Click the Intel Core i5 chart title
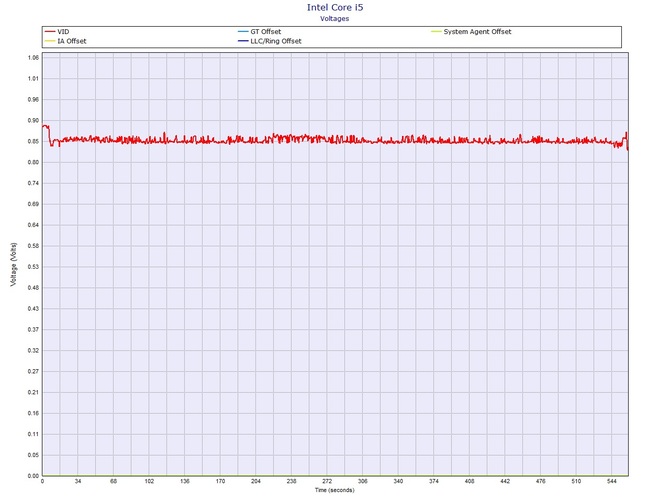The height and width of the screenshot is (502, 670). 335,7
